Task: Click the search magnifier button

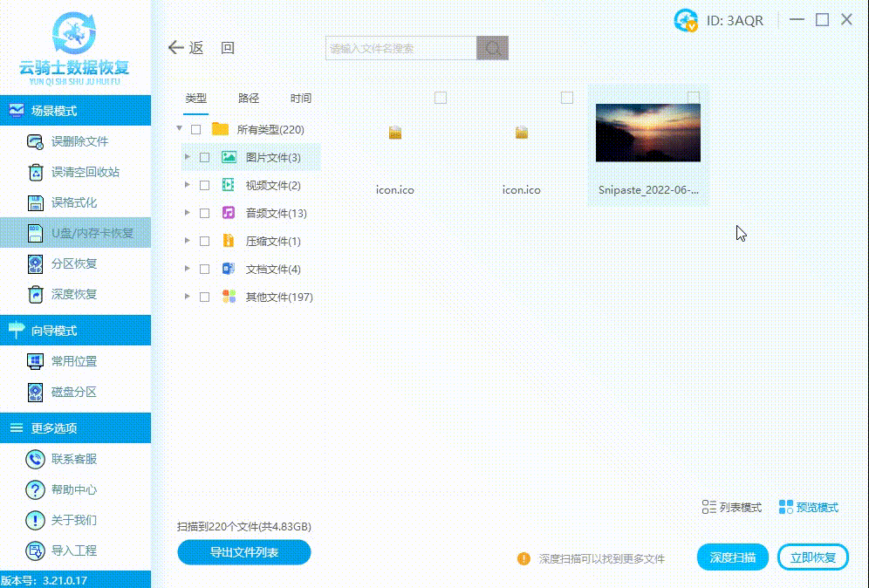Action: tap(493, 48)
